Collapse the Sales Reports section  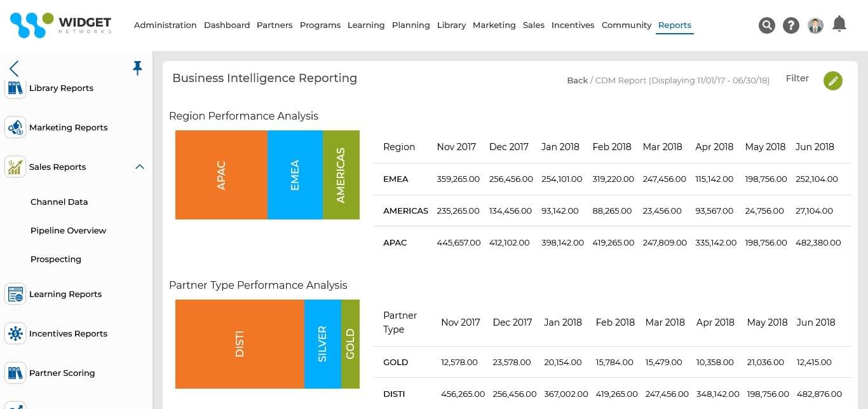click(x=139, y=167)
